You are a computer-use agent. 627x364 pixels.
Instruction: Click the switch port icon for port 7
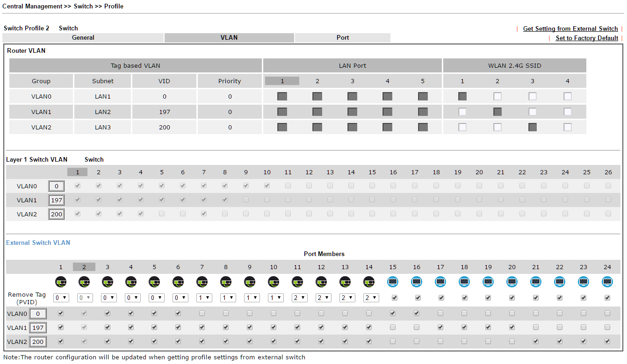(x=202, y=282)
